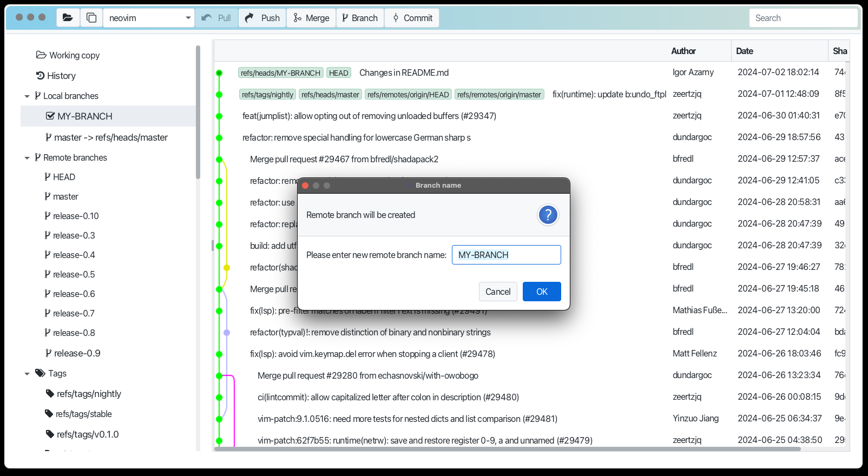Select remote branch release-0.3
The height and width of the screenshot is (476, 868).
pos(69,235)
